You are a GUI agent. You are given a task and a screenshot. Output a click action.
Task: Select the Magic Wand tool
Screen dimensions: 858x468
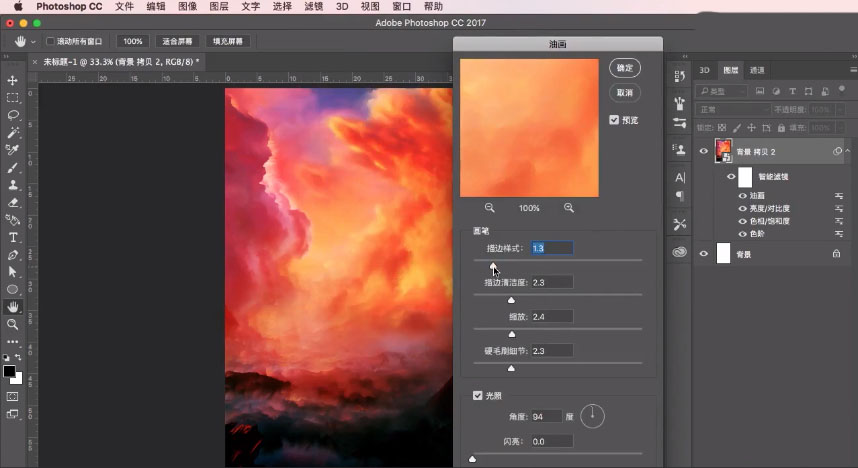click(13, 132)
